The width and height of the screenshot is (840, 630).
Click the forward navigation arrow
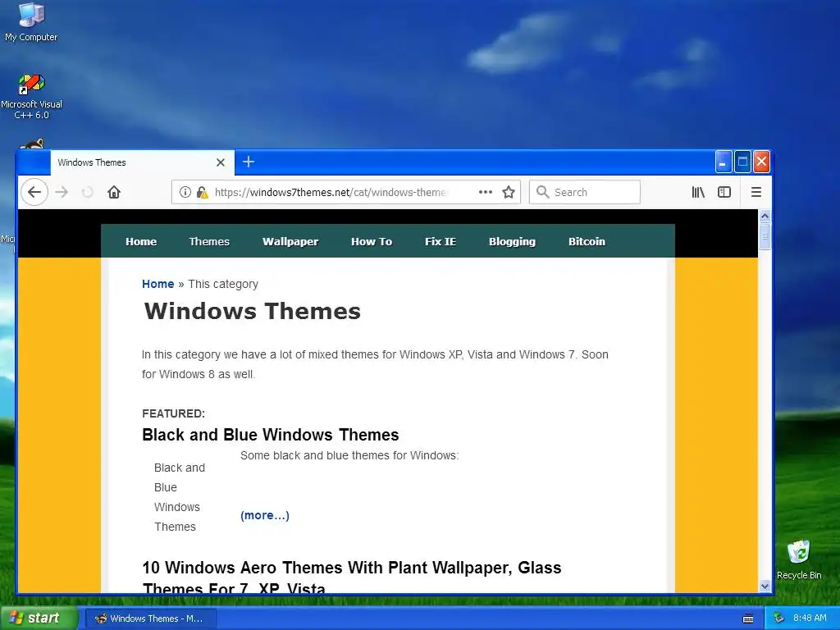pyautogui.click(x=62, y=192)
